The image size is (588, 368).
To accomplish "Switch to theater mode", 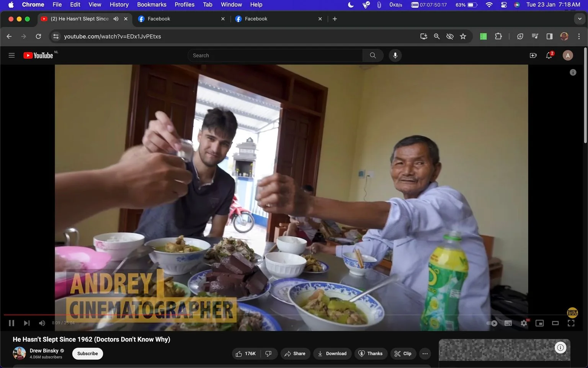I will (555, 323).
